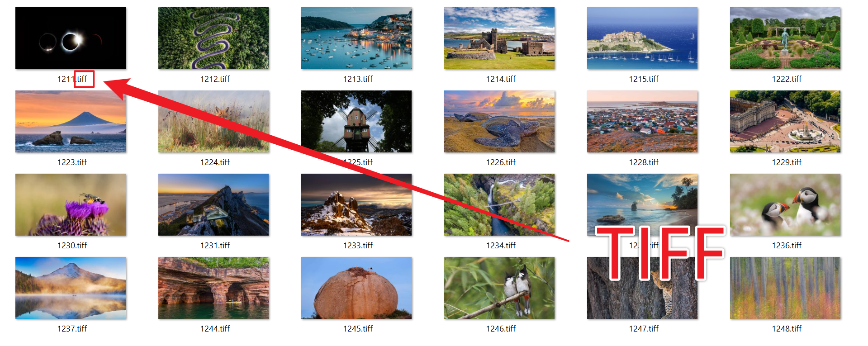Screen dimensions: 868x346
Task: Click the castle ruins thumbnail 1214.tiff
Action: pos(499,38)
